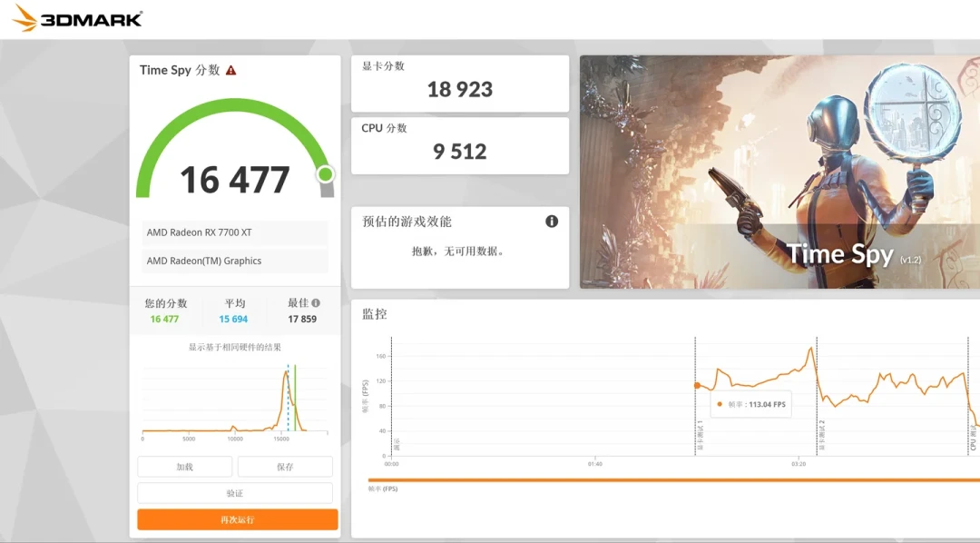
Task: Click the CPU score 9 512
Action: 460,152
